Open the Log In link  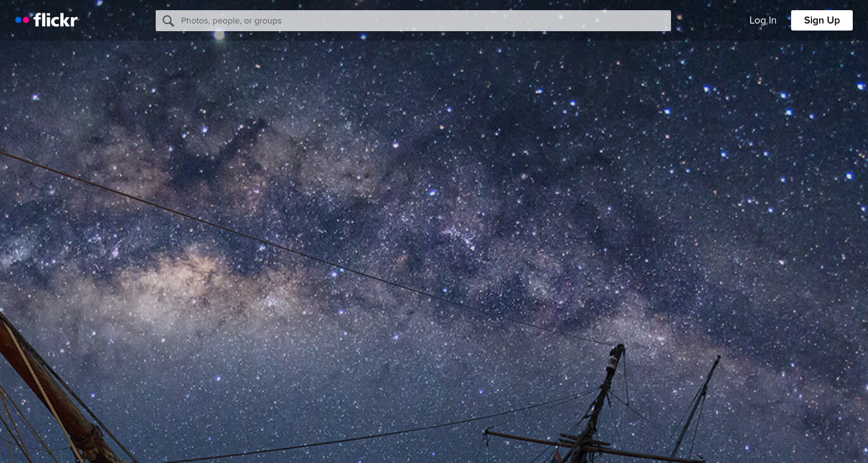[763, 20]
